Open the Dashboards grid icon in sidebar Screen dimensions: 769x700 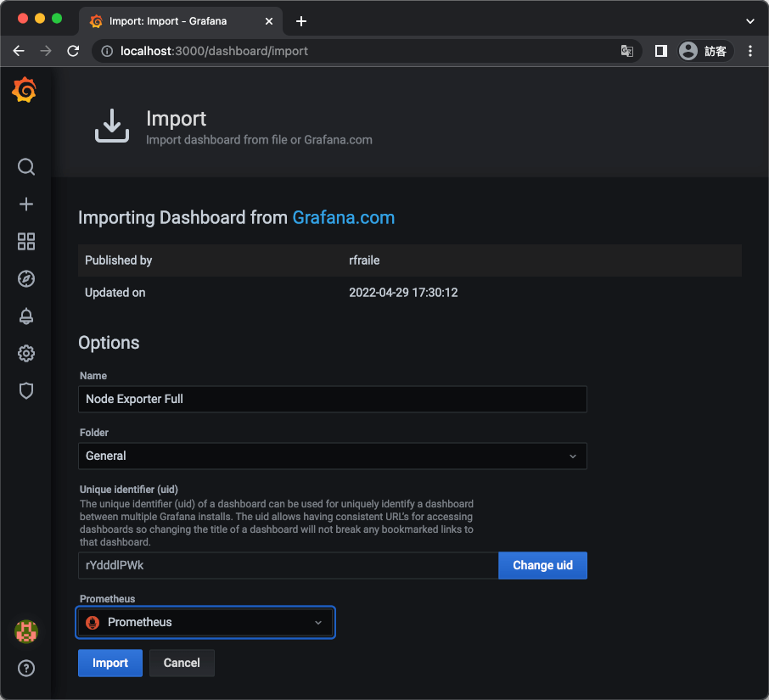click(x=26, y=241)
